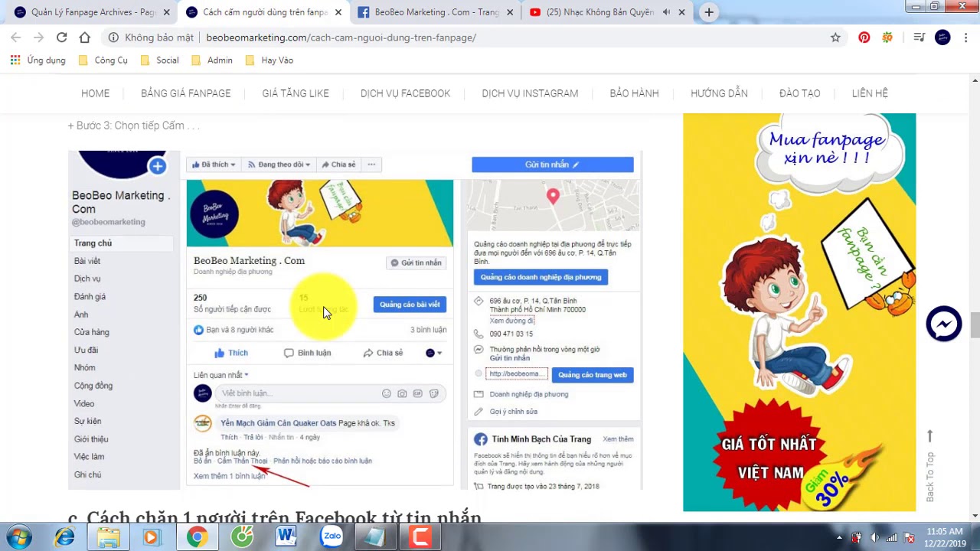Go back using the browser back arrow

(x=15, y=37)
